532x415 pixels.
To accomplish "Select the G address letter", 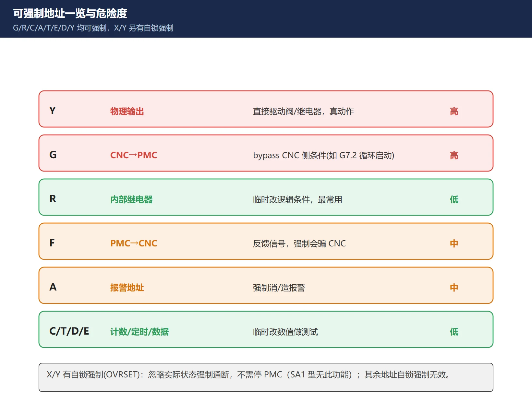I will [x=53, y=155].
